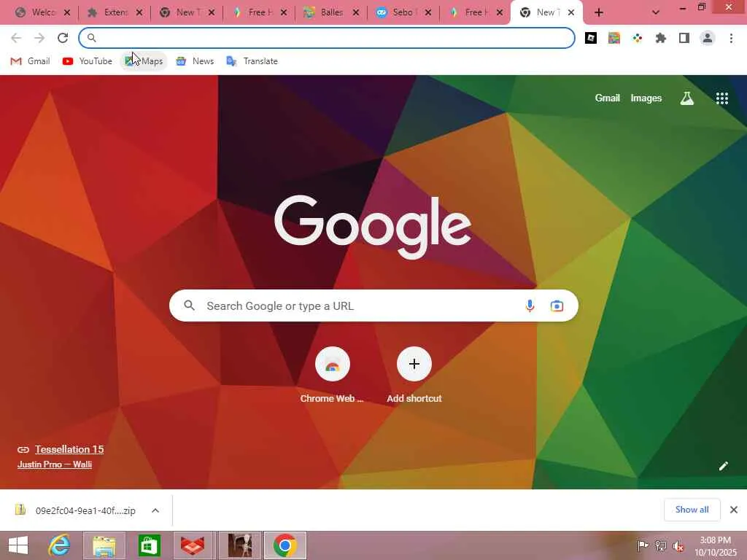
Task: Open the Gmail bookmark
Action: [x=30, y=61]
